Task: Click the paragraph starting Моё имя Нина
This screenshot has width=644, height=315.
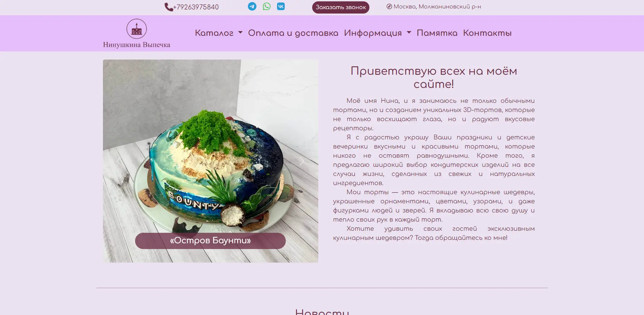Action: click(434, 114)
